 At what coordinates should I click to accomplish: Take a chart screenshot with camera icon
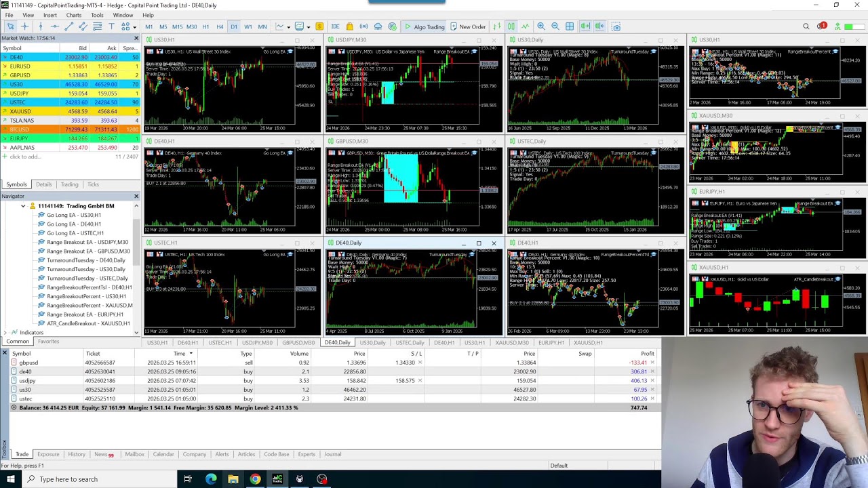[x=616, y=26]
